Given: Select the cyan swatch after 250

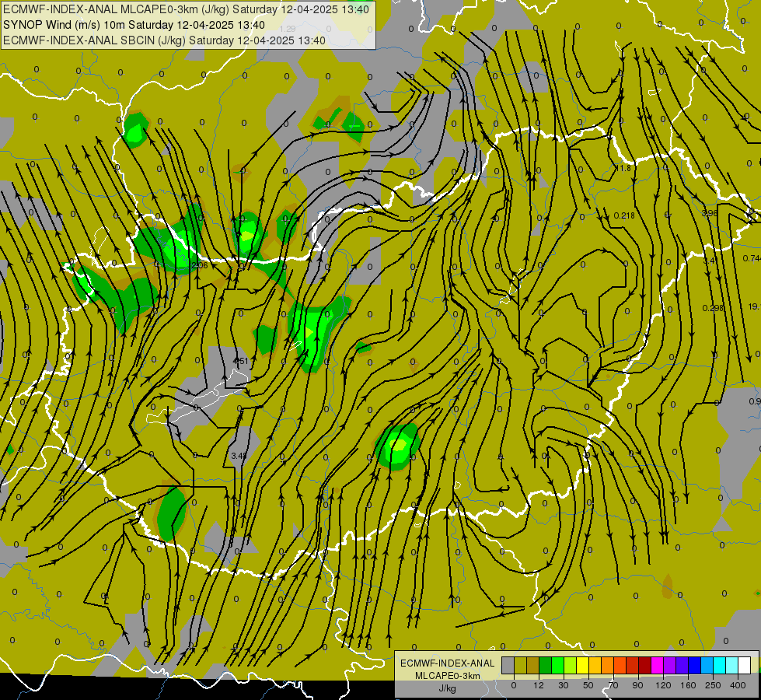Looking at the screenshot, I should click(719, 665).
